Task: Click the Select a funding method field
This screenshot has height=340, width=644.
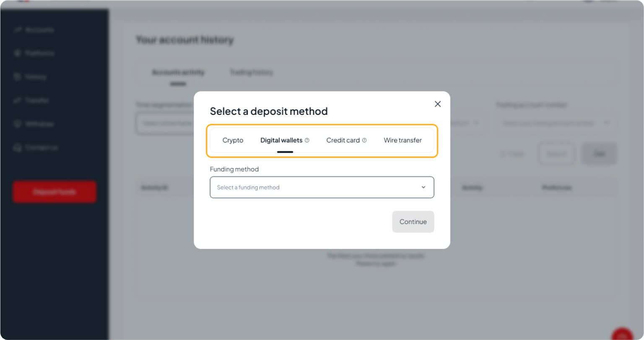Action: [x=293, y=187]
